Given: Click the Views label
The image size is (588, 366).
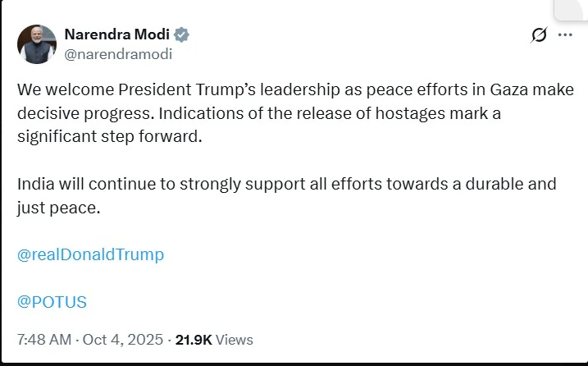Looking at the screenshot, I should pyautogui.click(x=235, y=340).
